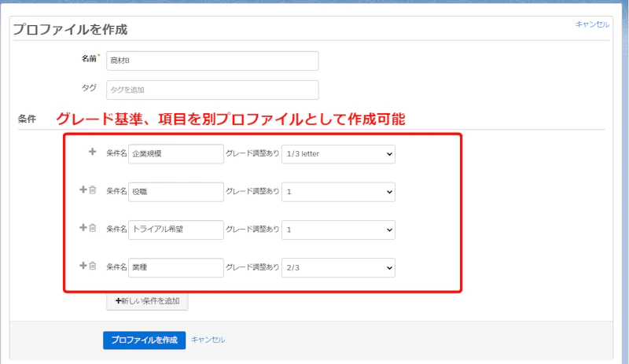Delete the 役職 condition row
The width and height of the screenshot is (629, 364).
tap(93, 189)
